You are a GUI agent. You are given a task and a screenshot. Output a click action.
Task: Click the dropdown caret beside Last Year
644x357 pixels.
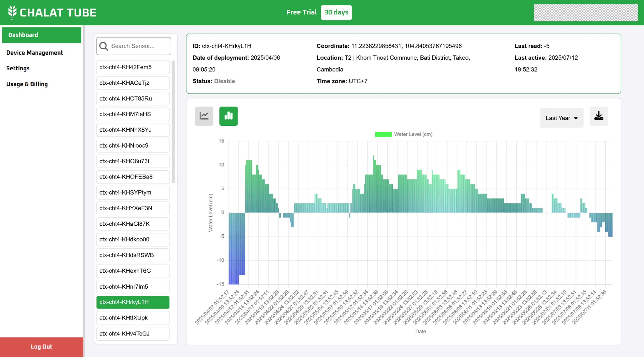(576, 118)
